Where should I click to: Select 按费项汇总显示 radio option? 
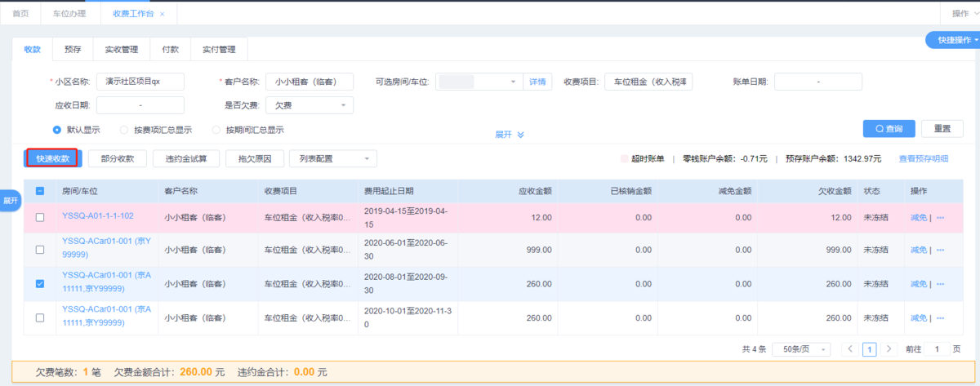click(x=124, y=130)
